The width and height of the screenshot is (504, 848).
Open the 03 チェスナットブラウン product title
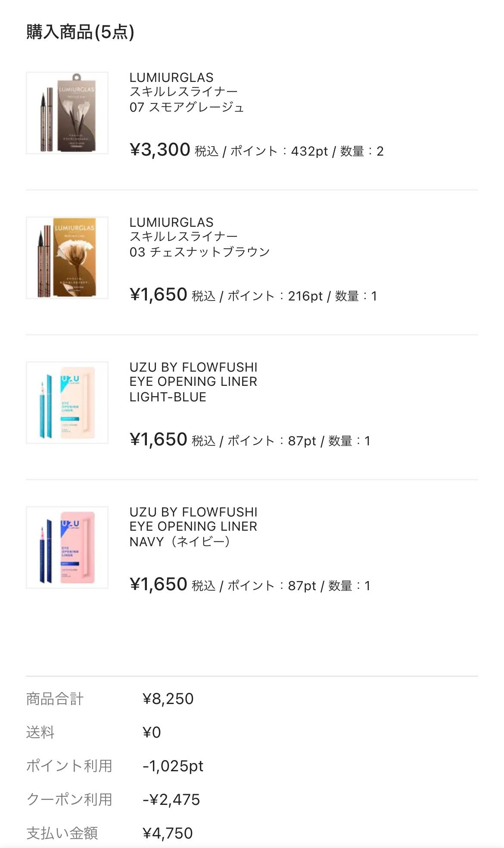[x=199, y=252]
